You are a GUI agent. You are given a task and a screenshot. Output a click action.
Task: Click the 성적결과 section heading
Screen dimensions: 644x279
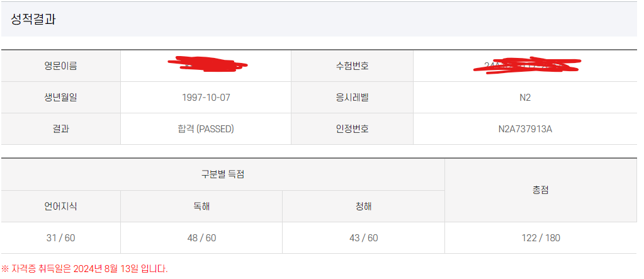pos(33,19)
